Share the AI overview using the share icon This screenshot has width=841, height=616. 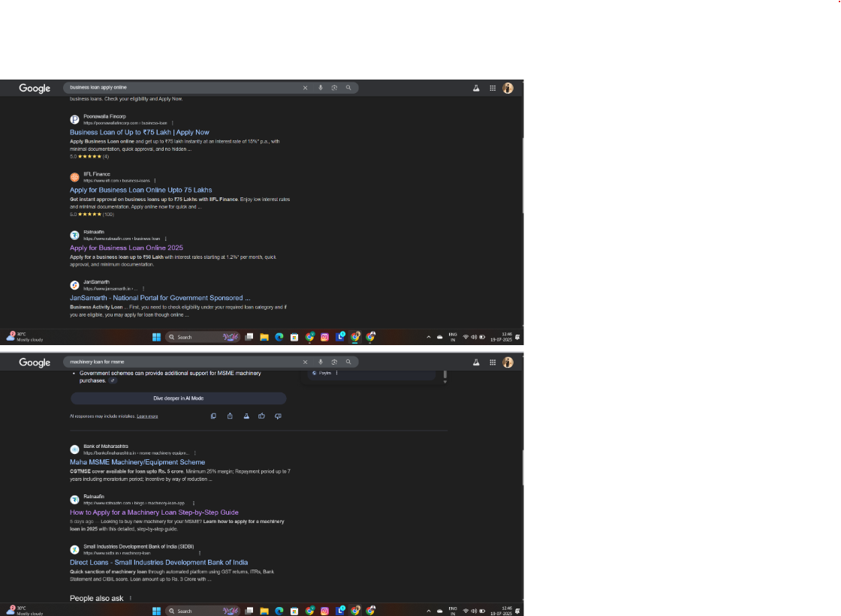coord(230,416)
